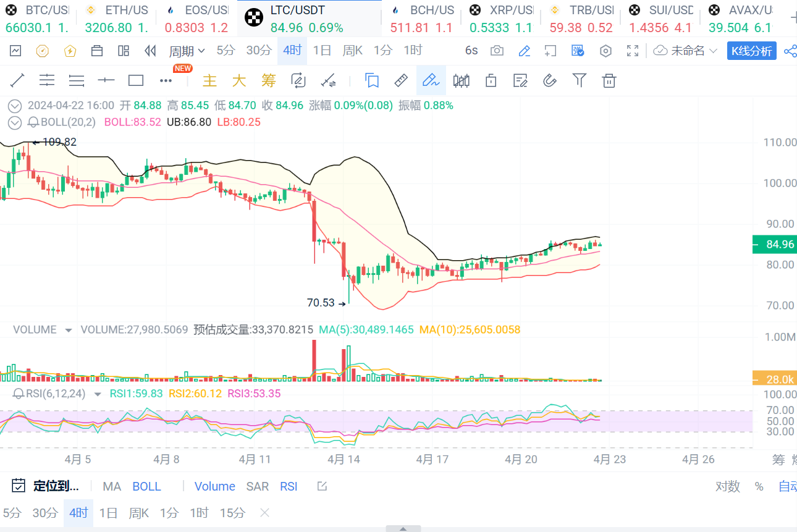The image size is (797, 532).
Task: Click the blue bookmark flag icon
Action: pos(372,80)
